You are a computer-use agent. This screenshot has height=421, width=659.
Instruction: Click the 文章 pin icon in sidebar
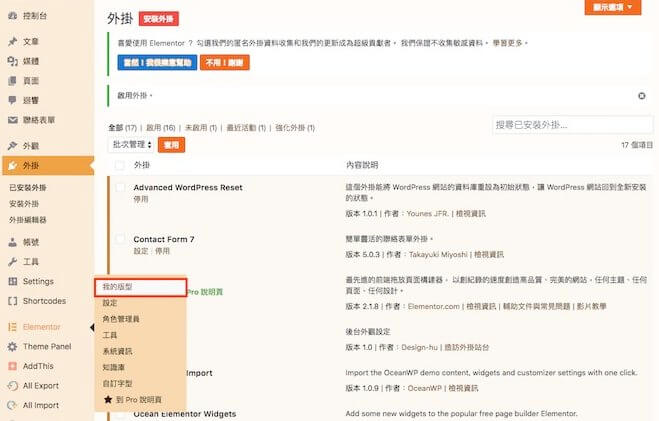(x=11, y=42)
